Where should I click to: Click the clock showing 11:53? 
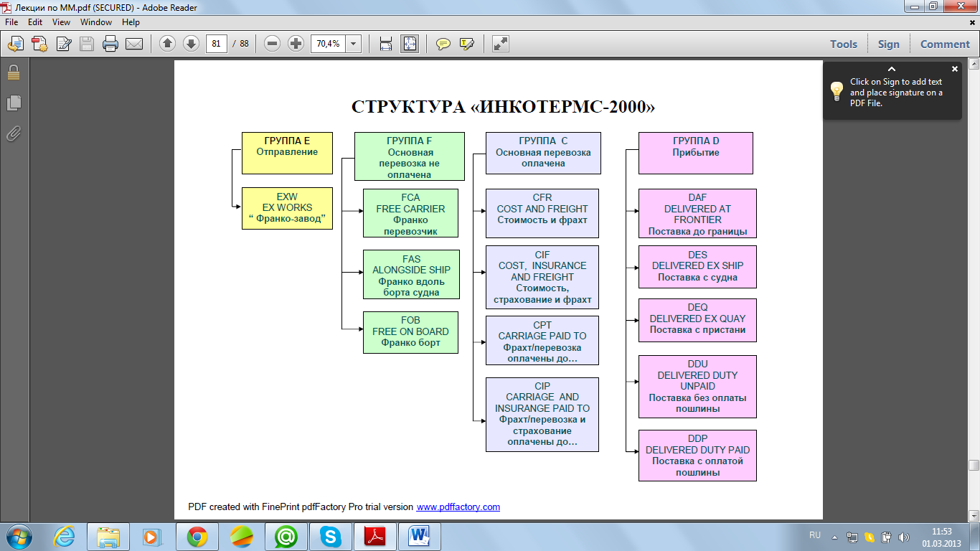(941, 532)
